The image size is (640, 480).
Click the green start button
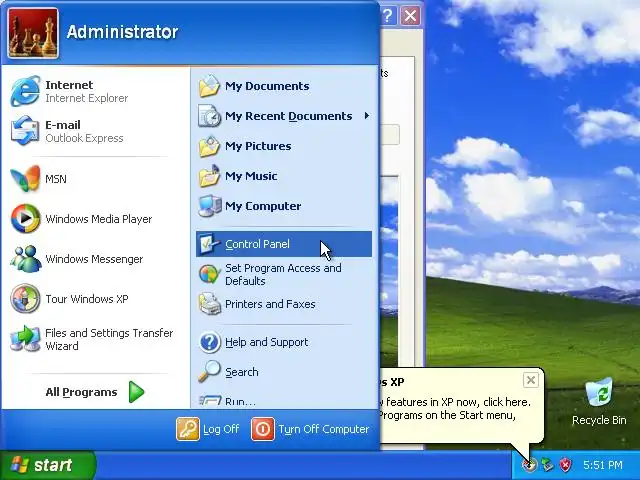click(48, 465)
